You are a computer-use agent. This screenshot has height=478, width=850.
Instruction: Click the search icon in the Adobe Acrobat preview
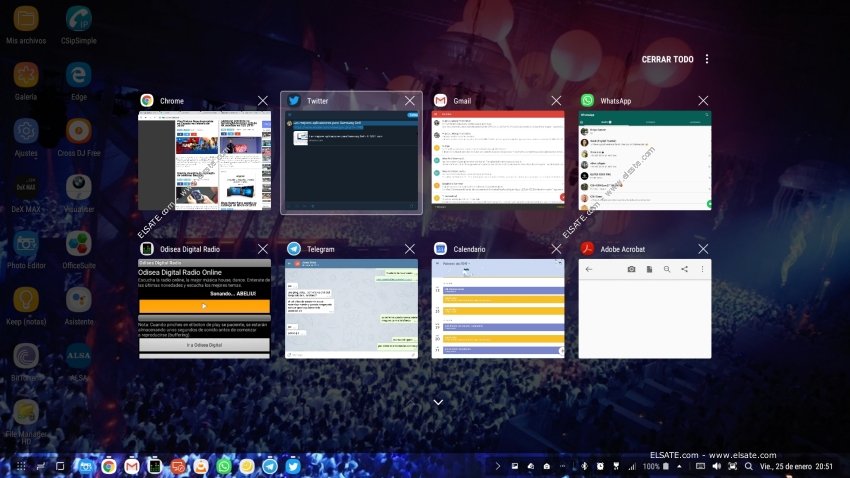tap(667, 269)
